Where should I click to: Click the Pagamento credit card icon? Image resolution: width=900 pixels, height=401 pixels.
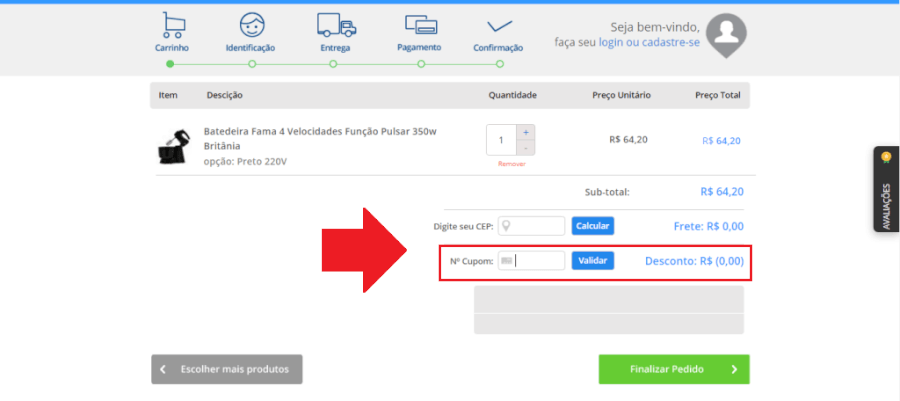pos(420,24)
